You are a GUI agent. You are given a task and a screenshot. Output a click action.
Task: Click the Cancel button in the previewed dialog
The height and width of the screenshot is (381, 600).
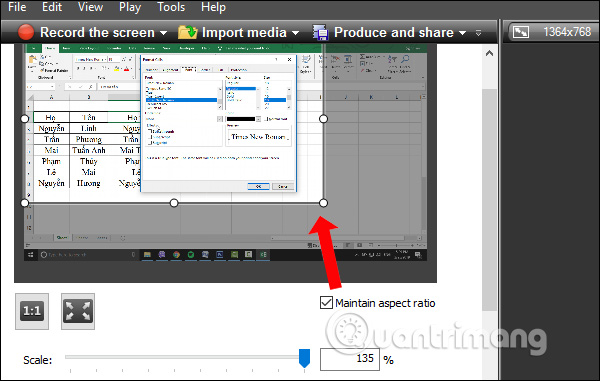click(x=283, y=186)
